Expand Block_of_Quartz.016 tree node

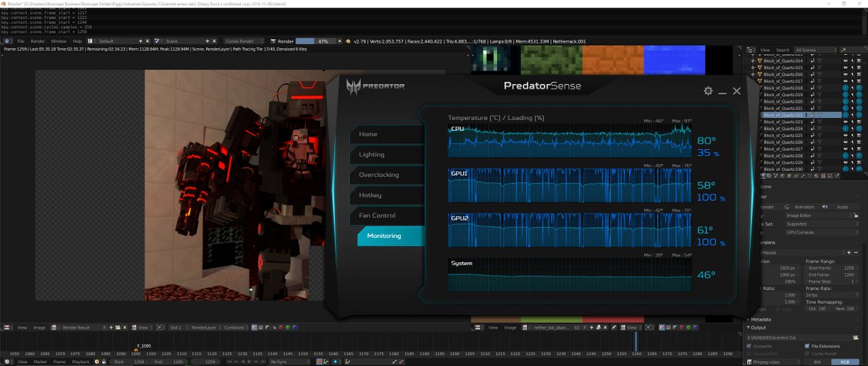pos(753,74)
